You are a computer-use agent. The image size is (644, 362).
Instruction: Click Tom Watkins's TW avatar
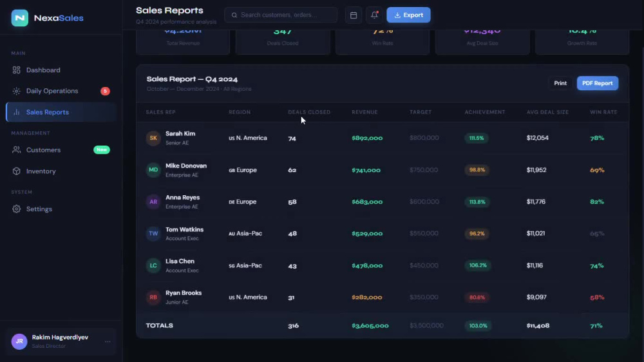(153, 233)
